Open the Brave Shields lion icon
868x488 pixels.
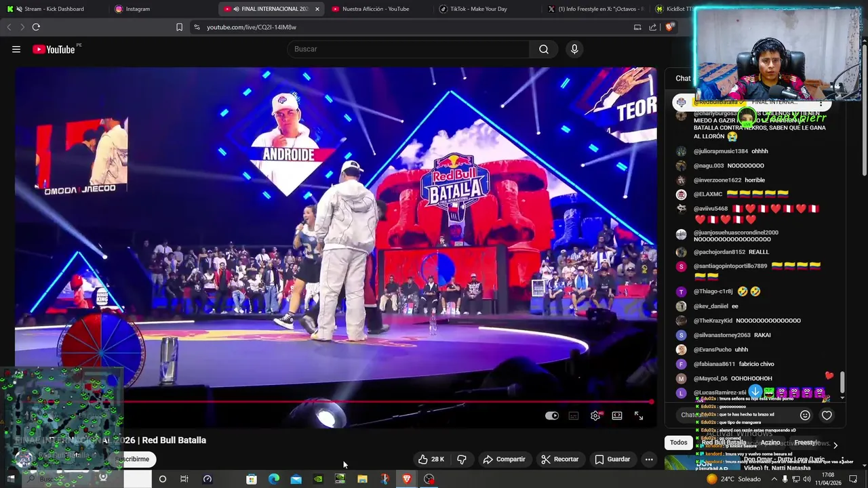click(669, 27)
